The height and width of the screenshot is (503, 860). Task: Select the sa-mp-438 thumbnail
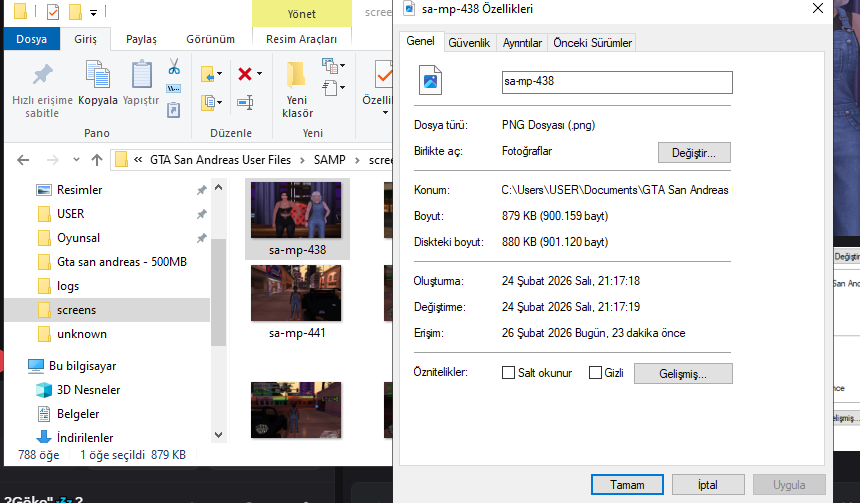tap(297, 218)
